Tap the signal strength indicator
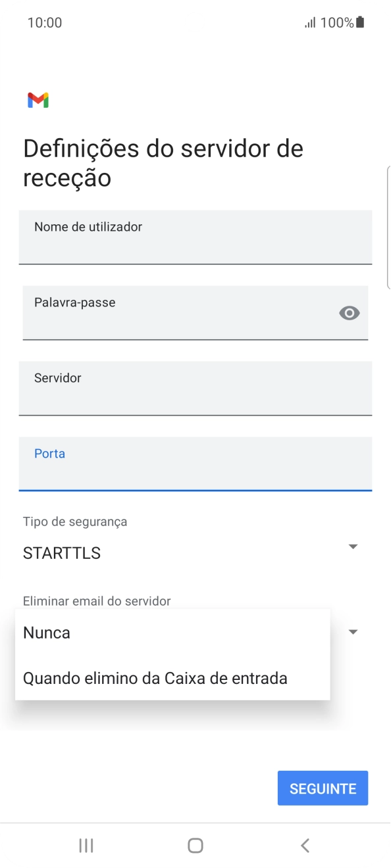Image resolution: width=391 pixels, height=868 pixels. 309,22
